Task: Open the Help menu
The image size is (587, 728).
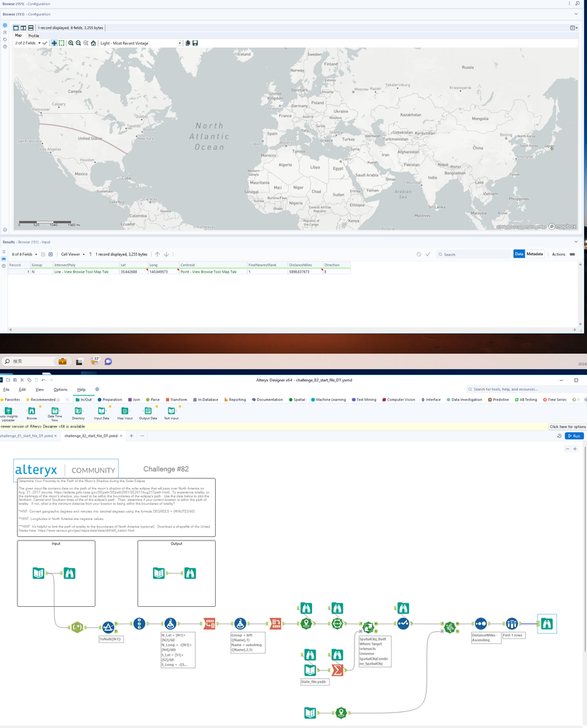Action: pos(81,390)
